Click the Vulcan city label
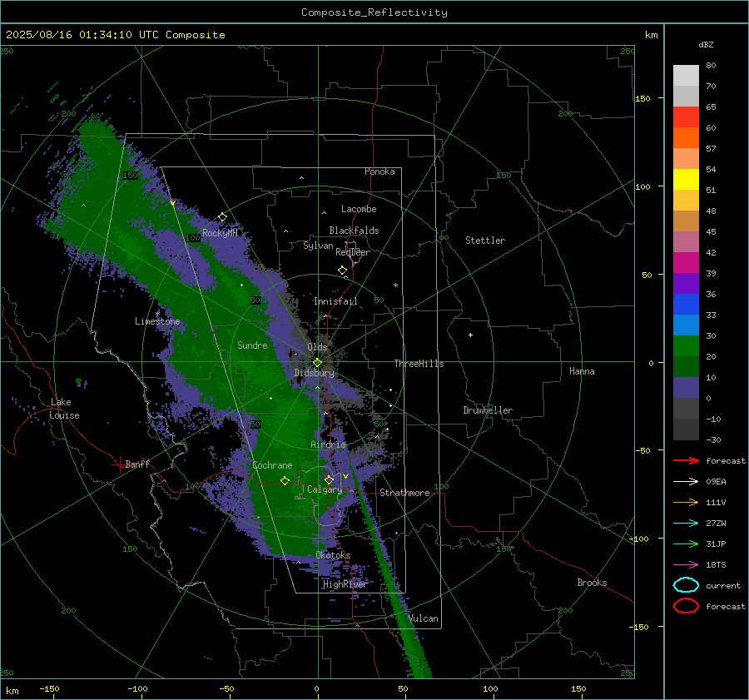The width and height of the screenshot is (749, 700). [x=424, y=618]
